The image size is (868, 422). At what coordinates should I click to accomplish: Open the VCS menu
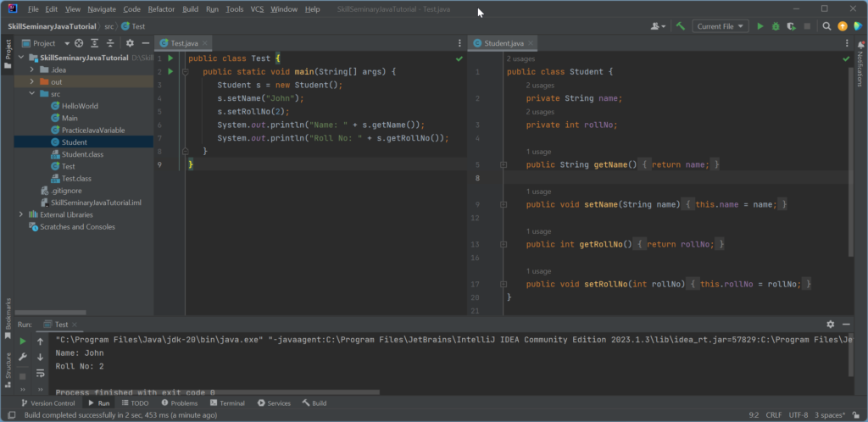[257, 9]
